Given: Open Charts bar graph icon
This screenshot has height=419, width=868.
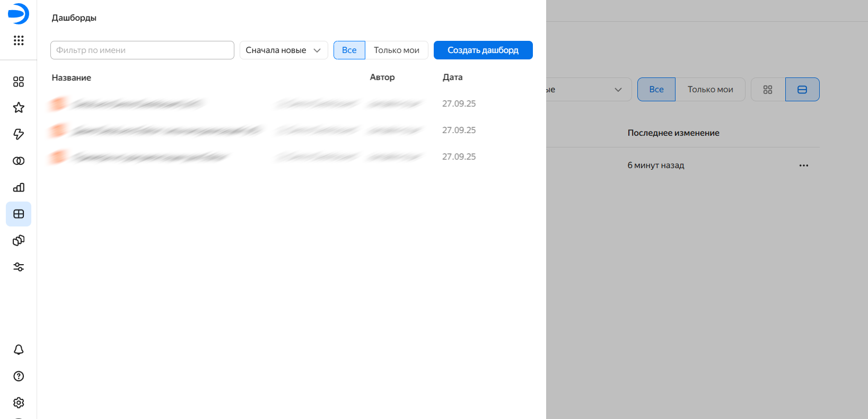Looking at the screenshot, I should [19, 187].
